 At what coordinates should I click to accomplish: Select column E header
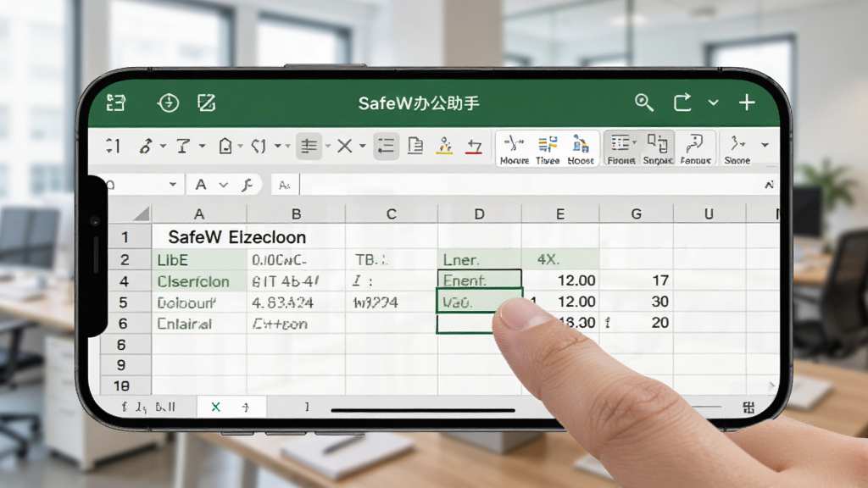pyautogui.click(x=560, y=214)
